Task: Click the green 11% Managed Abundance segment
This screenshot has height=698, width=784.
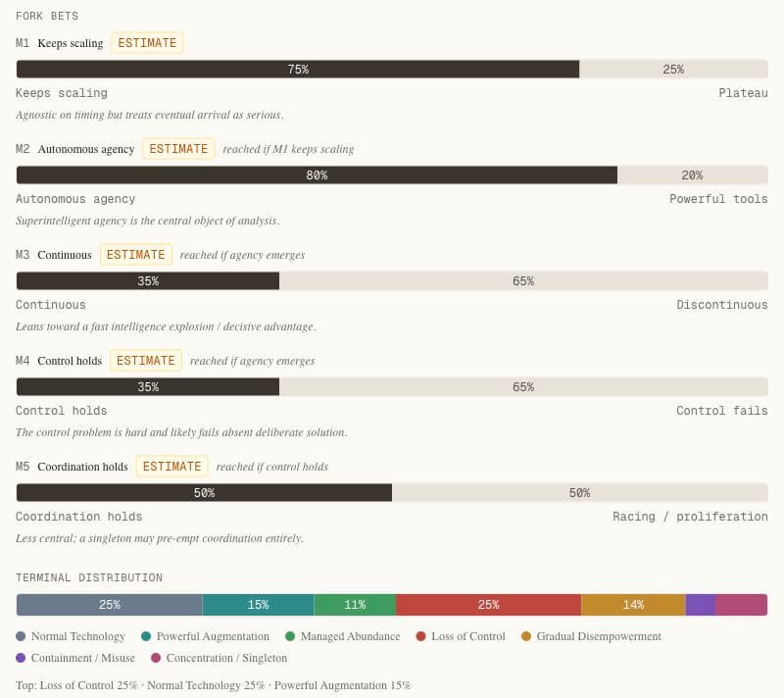Action: 355,605
